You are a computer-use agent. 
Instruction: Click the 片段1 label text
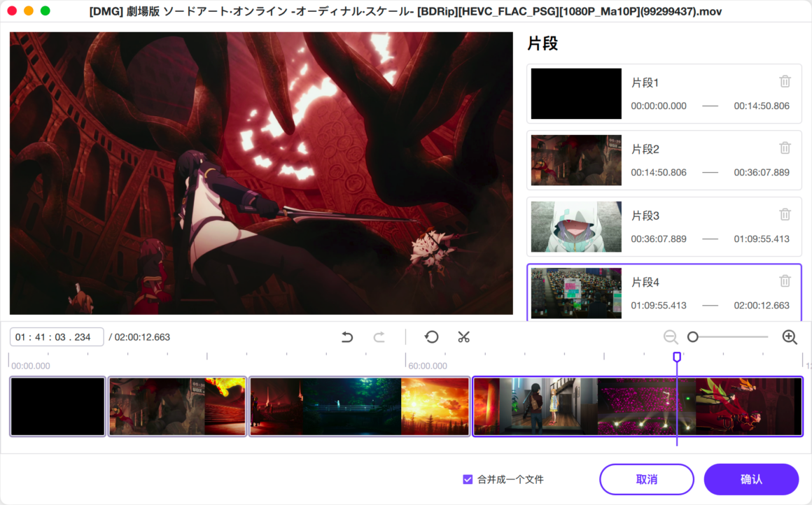[645, 83]
